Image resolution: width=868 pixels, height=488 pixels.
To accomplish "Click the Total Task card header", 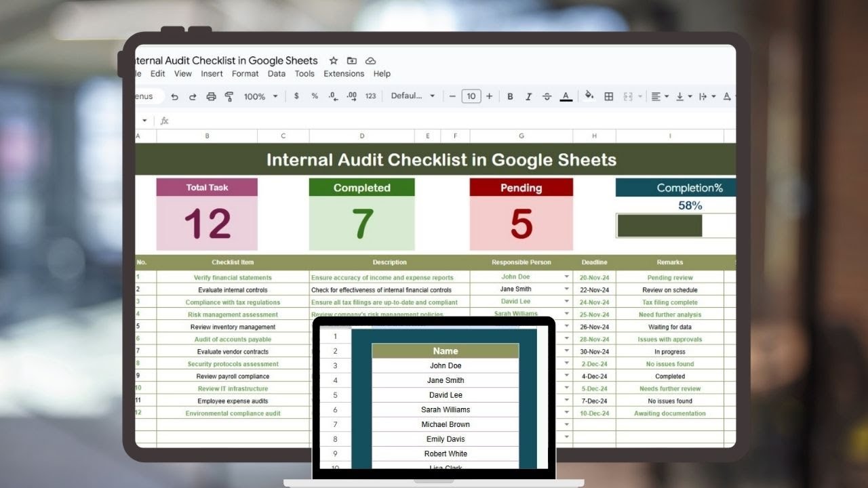I will point(207,188).
